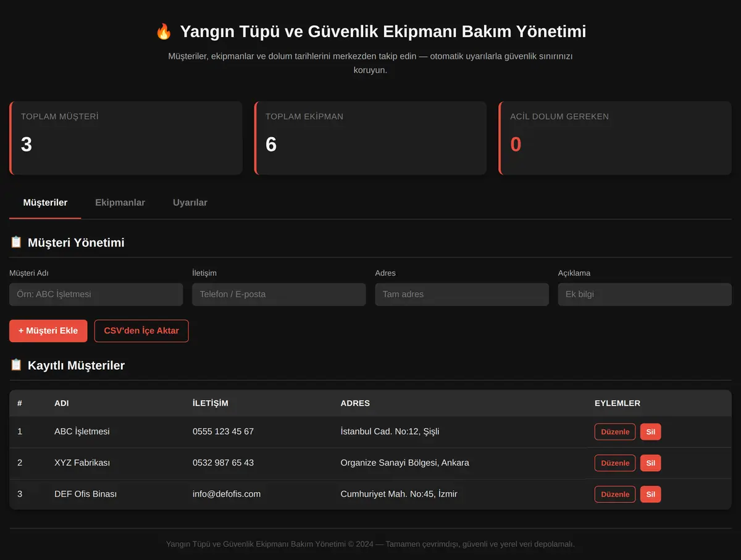Edit ABC İşletmesi with Düzenle button

pos(615,432)
